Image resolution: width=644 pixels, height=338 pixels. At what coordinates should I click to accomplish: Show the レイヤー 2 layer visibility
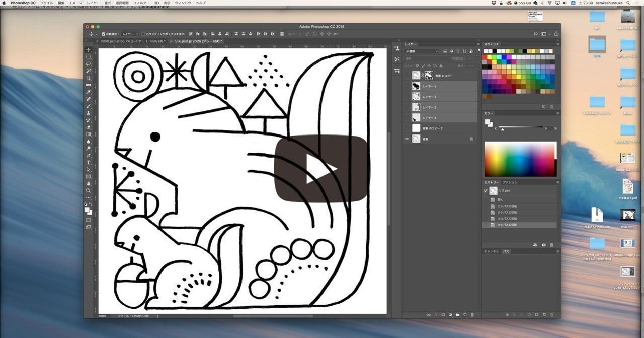tap(407, 97)
